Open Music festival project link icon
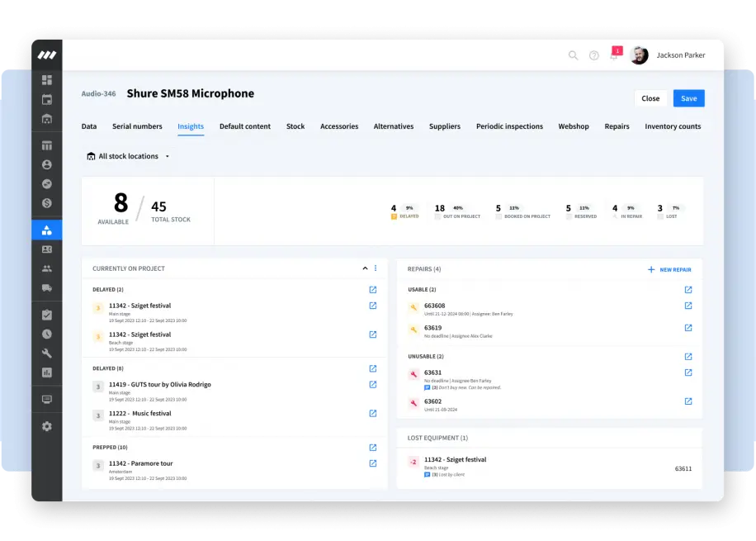756x541 pixels. click(373, 413)
